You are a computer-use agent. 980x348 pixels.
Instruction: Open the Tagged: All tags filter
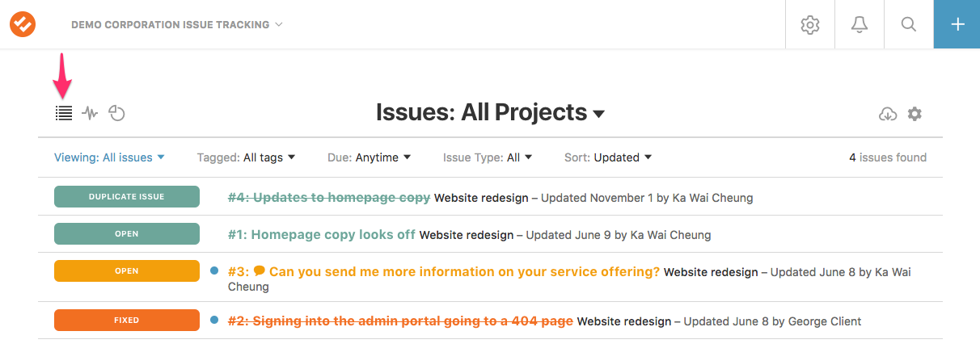pos(246,157)
